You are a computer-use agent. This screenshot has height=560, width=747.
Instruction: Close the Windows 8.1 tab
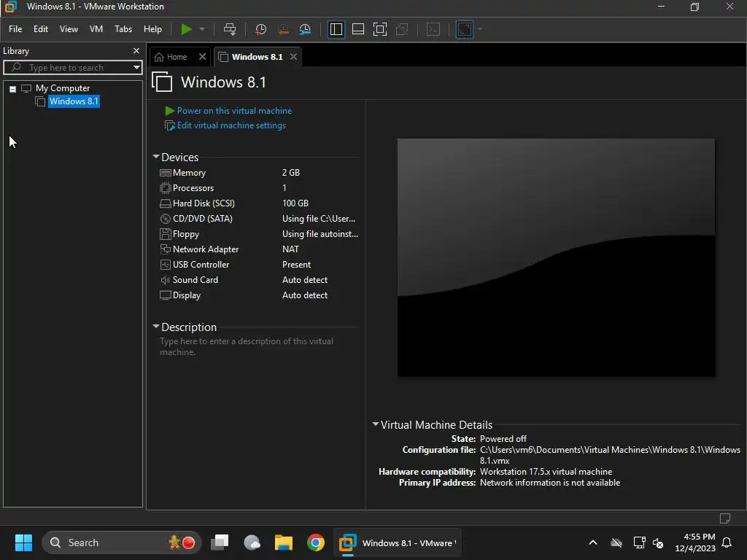point(293,57)
